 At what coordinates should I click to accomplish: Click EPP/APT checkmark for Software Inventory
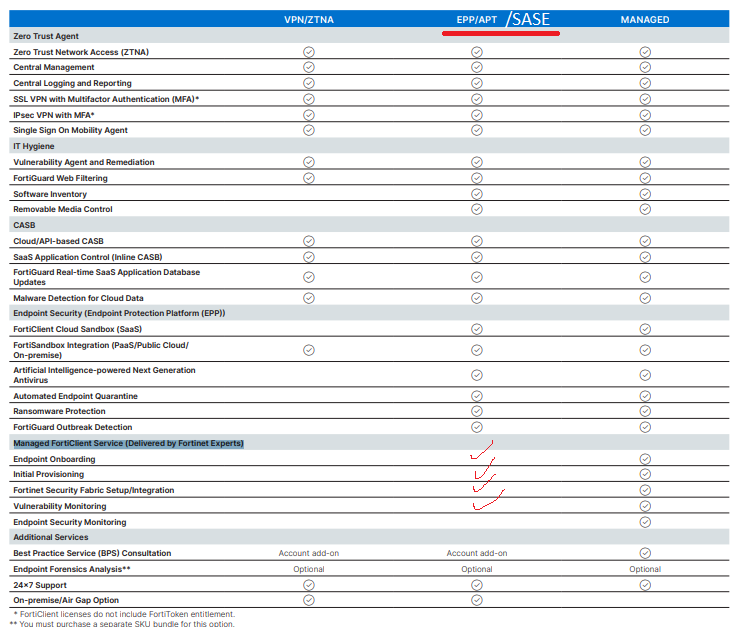click(x=477, y=194)
